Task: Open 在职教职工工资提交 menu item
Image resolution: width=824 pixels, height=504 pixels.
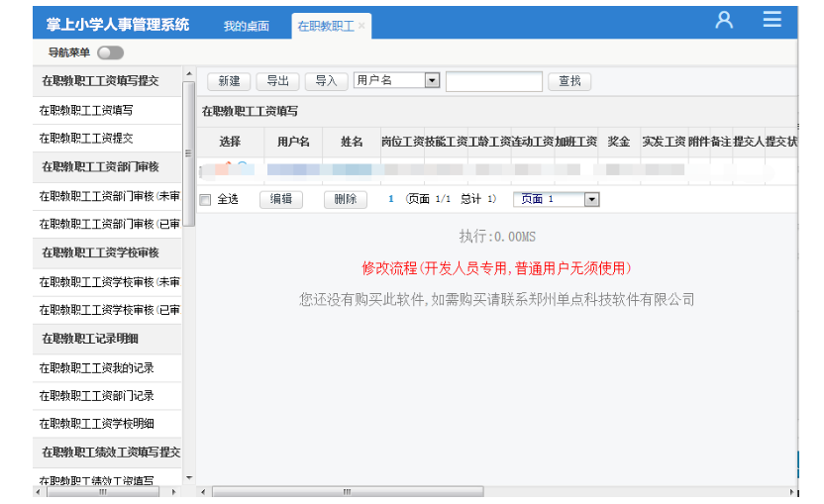Action: (107, 139)
